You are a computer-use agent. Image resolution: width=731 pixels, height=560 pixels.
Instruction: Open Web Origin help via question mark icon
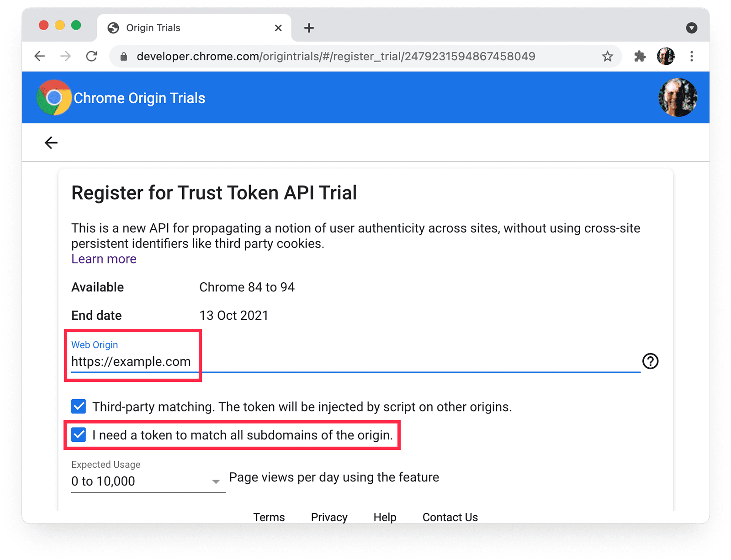point(650,361)
